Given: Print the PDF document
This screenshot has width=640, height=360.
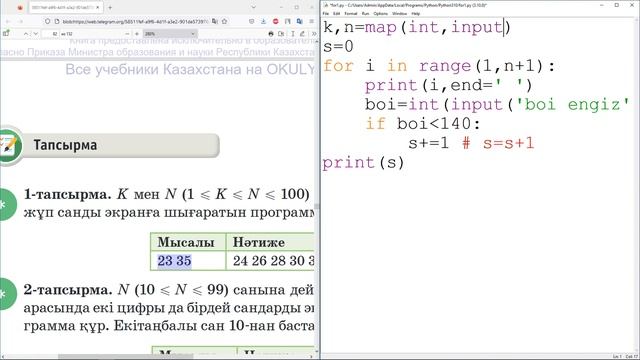Looking at the screenshot, I should (271, 34).
